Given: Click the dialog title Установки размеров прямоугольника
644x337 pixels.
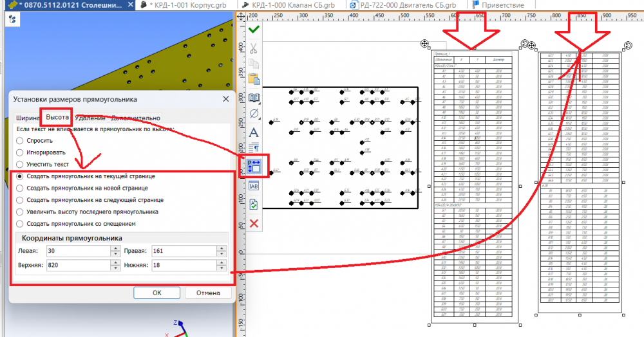Looking at the screenshot, I should coord(75,99).
